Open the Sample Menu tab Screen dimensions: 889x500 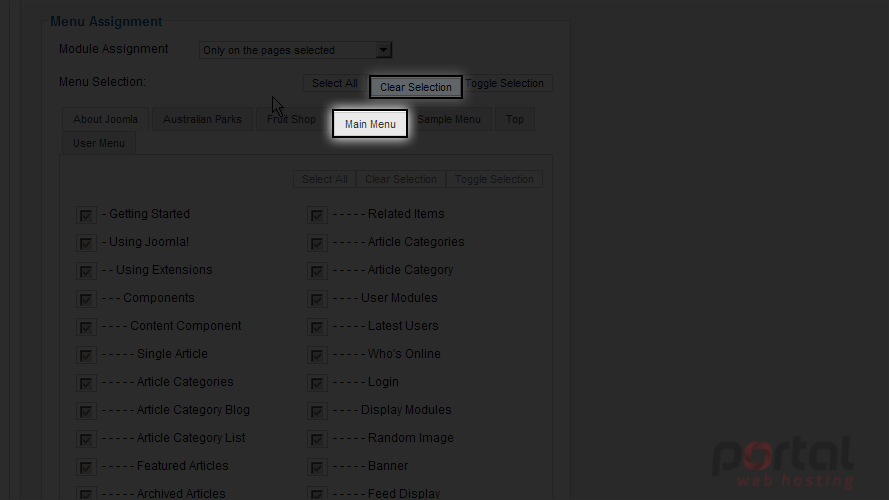click(x=449, y=120)
